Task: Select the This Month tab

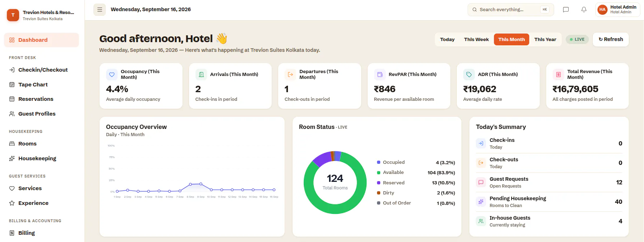Action: coord(512,40)
